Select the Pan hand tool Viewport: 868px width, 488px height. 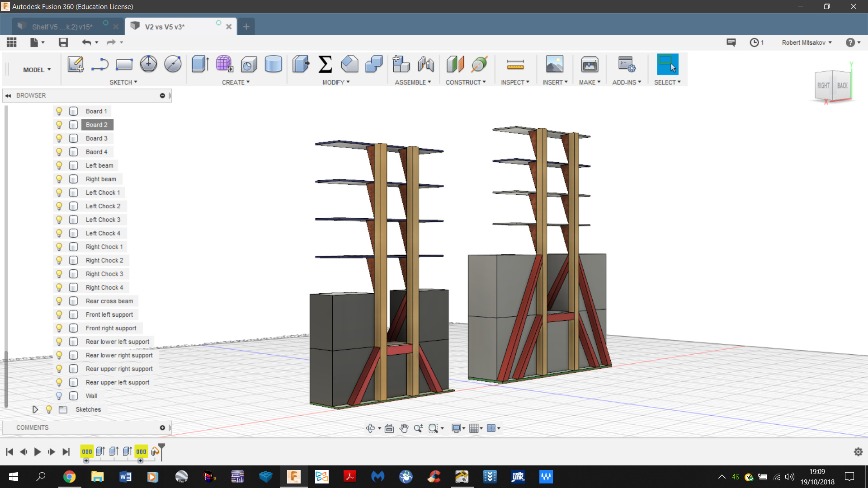pos(404,428)
